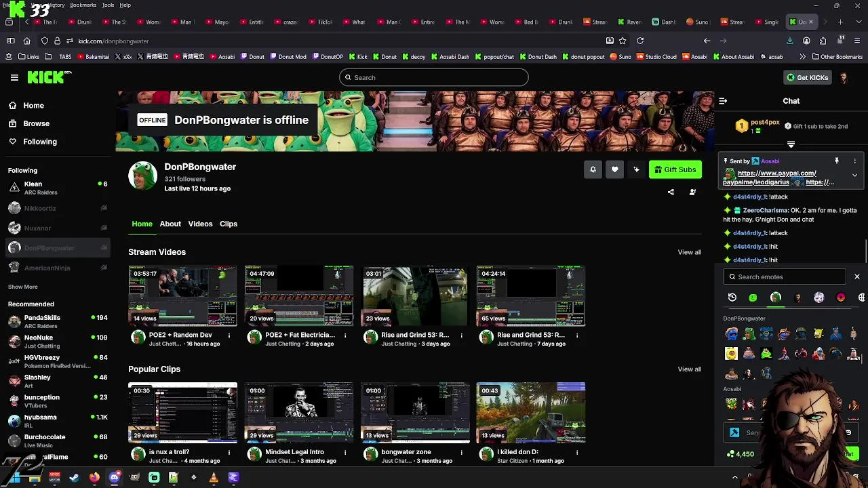Click the user report icon beside share
Screen dimensions: 868x488
point(692,192)
